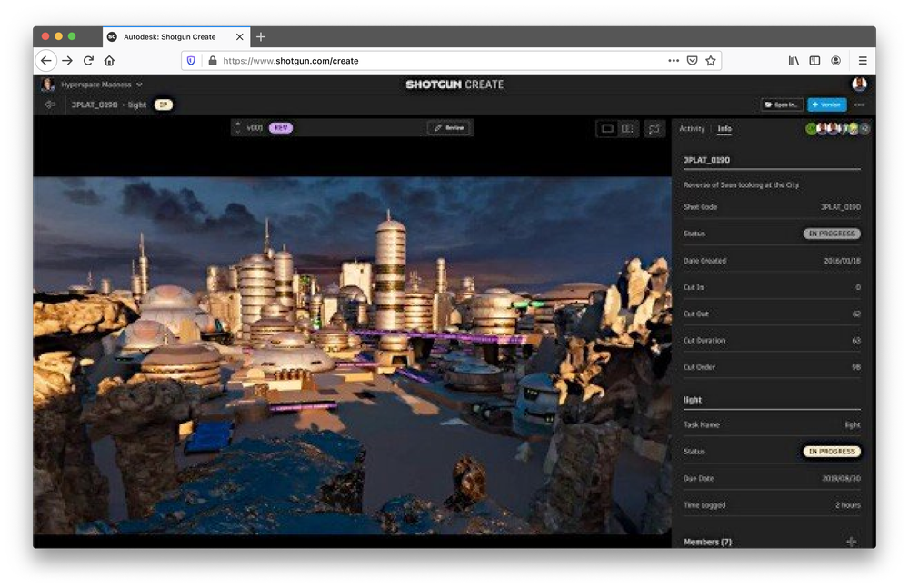Show additional members via the plus-count avatar
Image resolution: width=909 pixels, height=588 pixels.
pyautogui.click(x=864, y=129)
